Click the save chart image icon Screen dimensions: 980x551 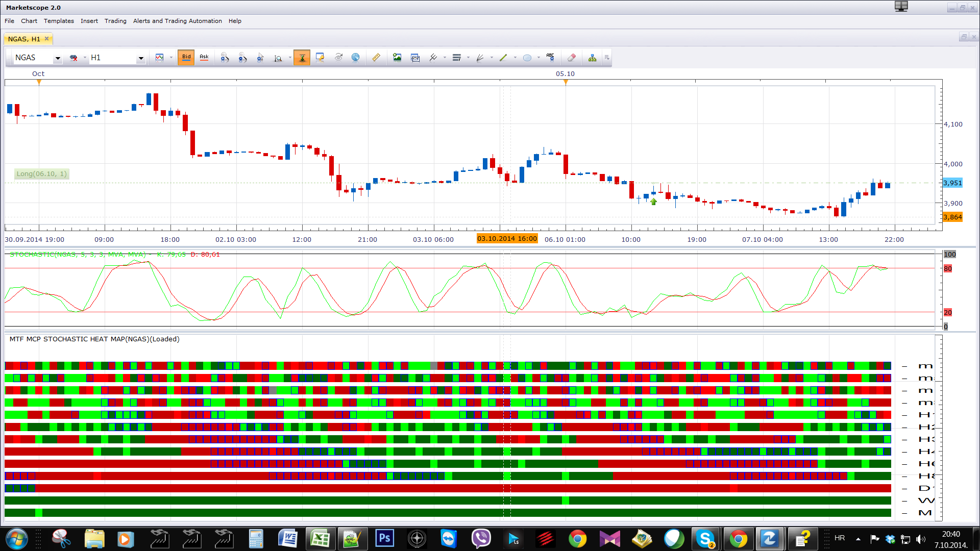[397, 58]
